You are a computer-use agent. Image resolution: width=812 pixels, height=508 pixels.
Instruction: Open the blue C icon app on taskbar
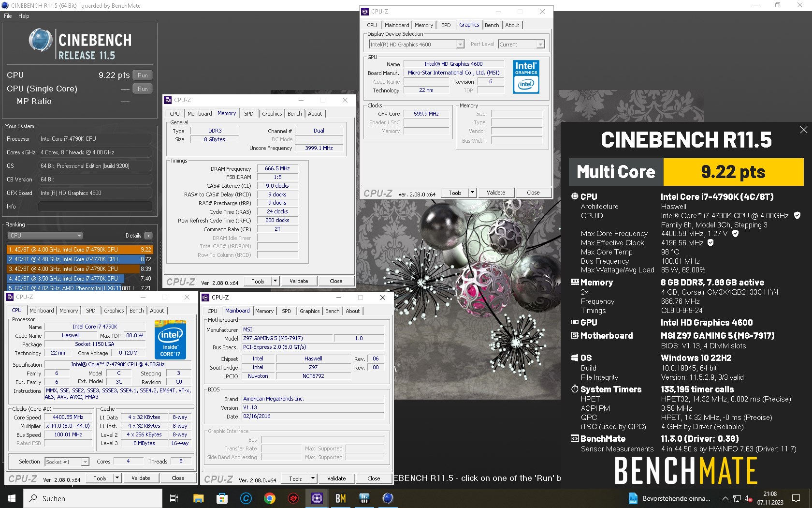coord(246,498)
